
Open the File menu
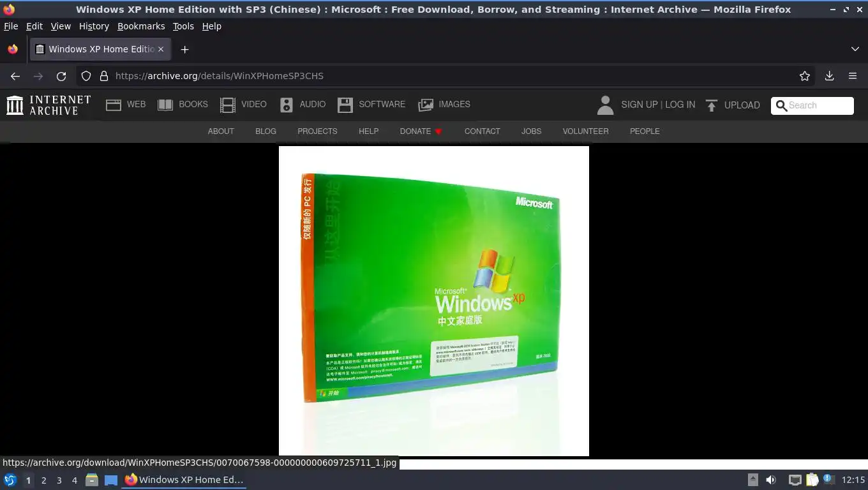(x=11, y=26)
